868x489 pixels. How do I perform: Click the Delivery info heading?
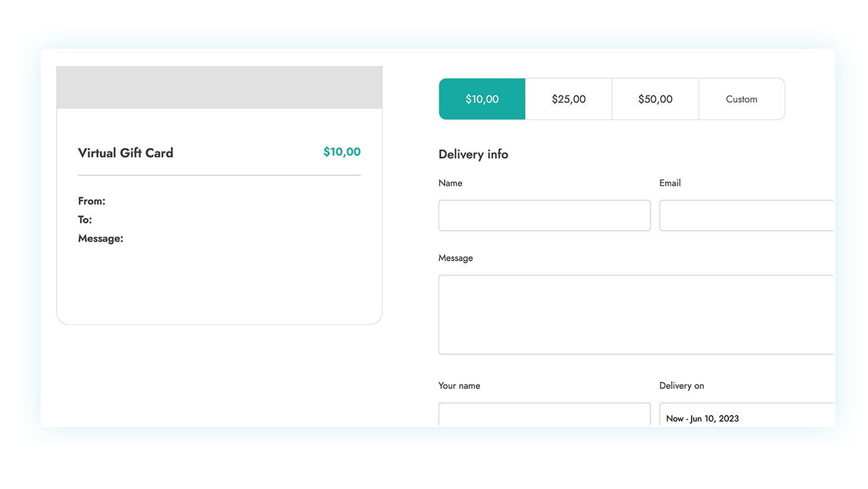point(473,154)
